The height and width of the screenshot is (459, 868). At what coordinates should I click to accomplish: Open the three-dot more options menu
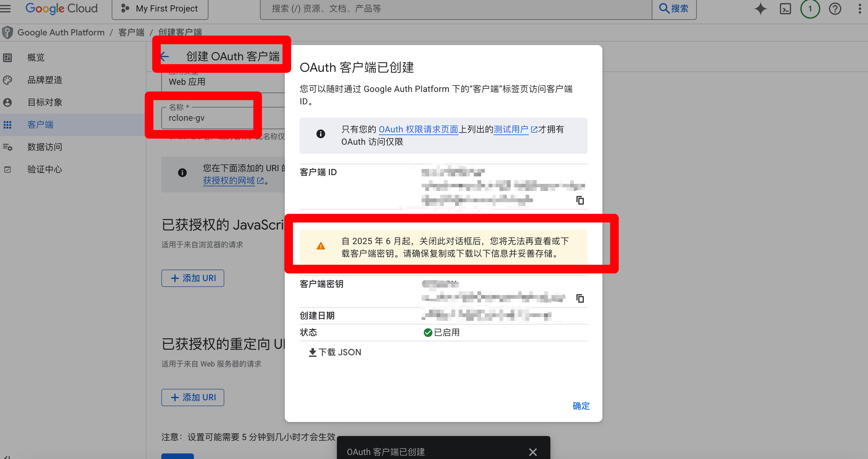coord(860,9)
